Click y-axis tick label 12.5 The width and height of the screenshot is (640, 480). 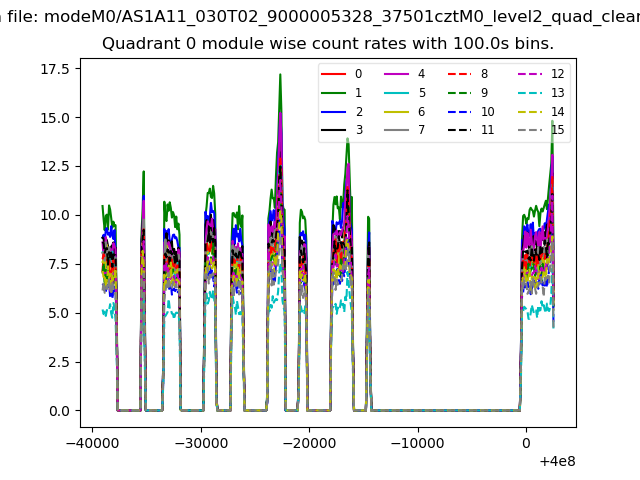(x=55, y=167)
